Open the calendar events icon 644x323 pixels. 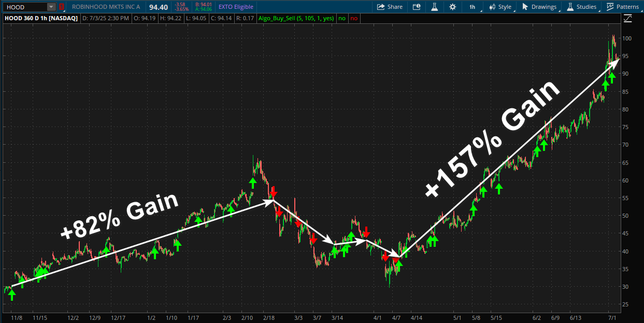417,7
